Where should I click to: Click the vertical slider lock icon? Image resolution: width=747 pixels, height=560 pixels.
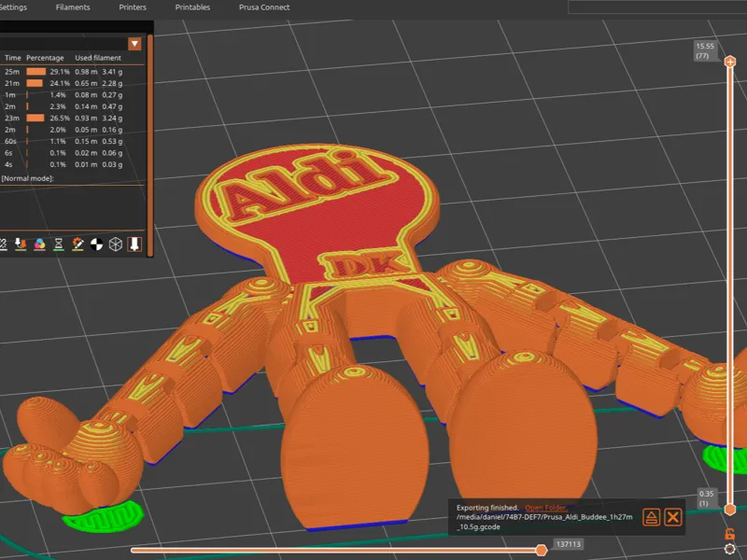click(x=729, y=534)
